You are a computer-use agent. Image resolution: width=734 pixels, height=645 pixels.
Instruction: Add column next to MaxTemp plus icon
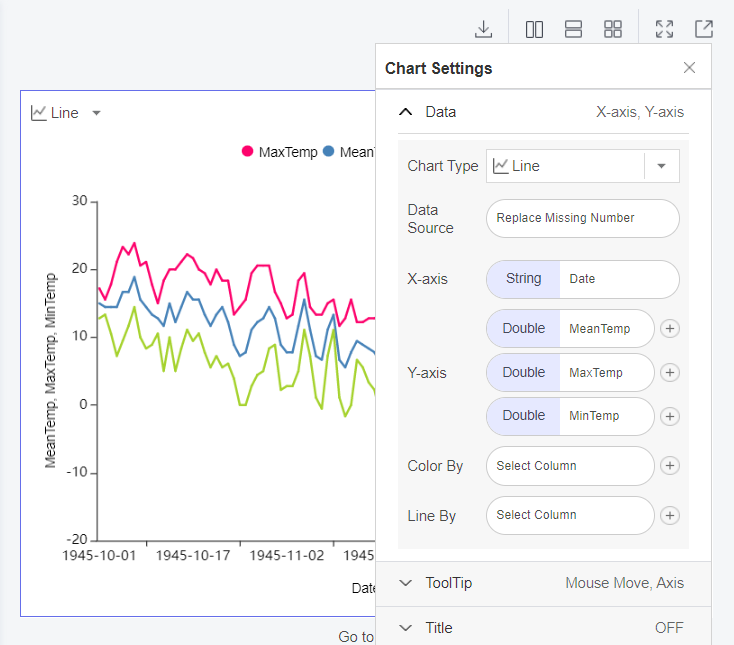[670, 373]
